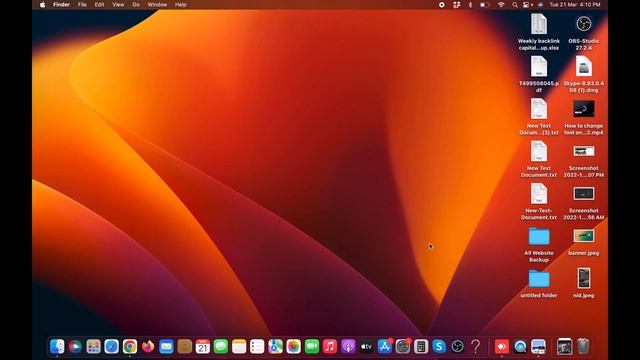640x360 pixels.
Task: Open System Settings from the Dock
Action: click(x=403, y=347)
